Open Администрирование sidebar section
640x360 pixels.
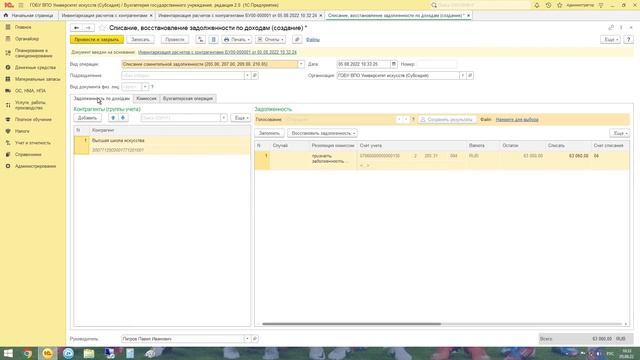tap(36, 167)
